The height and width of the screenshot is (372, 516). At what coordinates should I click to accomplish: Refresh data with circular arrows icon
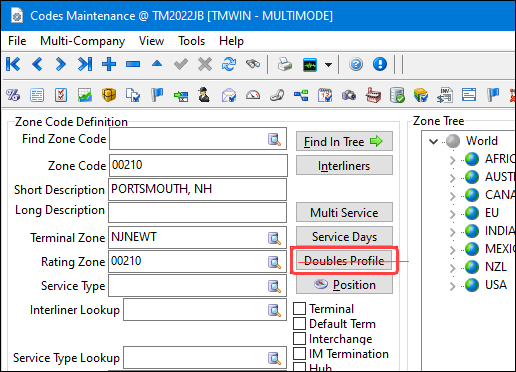[229, 64]
